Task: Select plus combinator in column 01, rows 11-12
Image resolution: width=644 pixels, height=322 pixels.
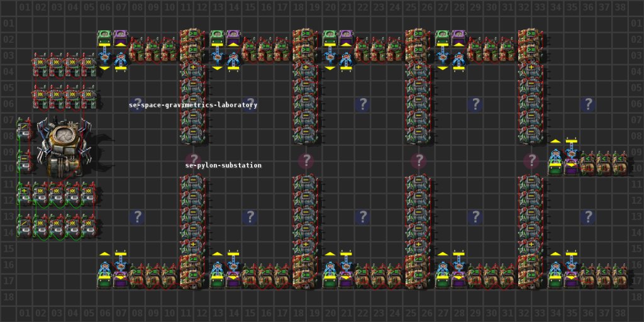Action: coord(25,194)
